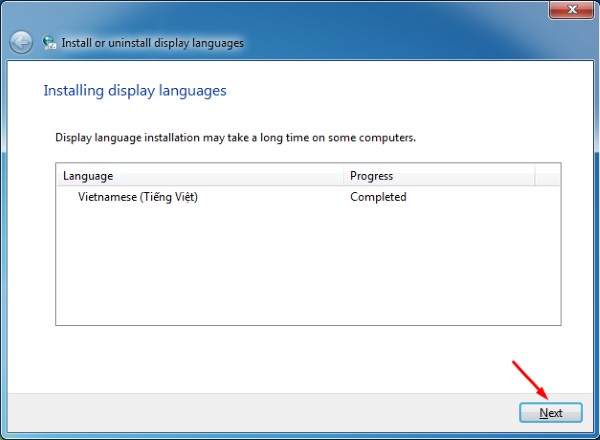
Task: Click the Completed status cell
Action: click(x=378, y=197)
